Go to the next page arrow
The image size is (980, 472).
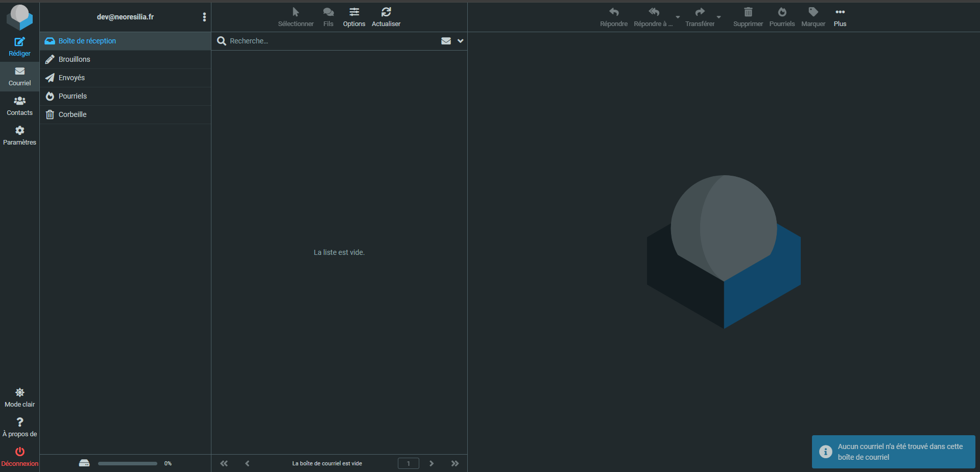(x=432, y=463)
